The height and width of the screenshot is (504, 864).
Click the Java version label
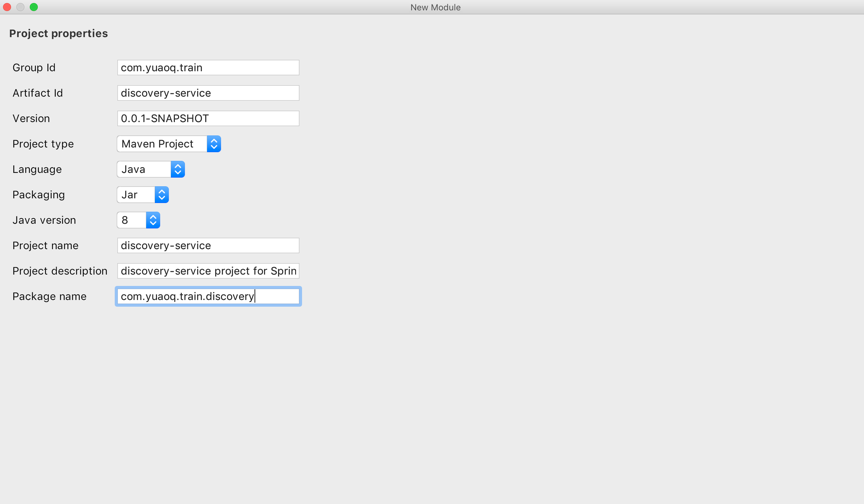(x=44, y=220)
